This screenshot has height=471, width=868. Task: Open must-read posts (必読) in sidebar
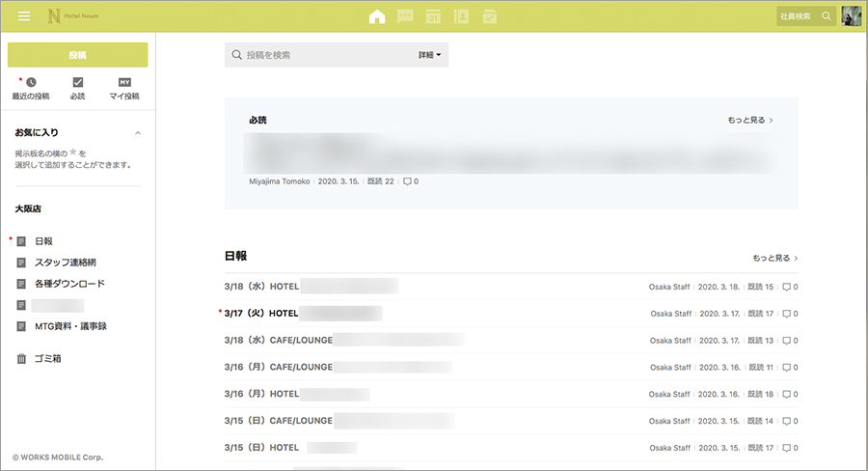(78, 89)
